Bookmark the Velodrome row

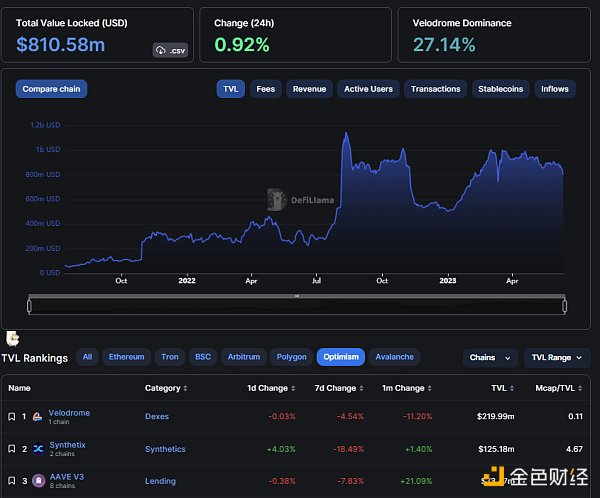click(x=11, y=416)
